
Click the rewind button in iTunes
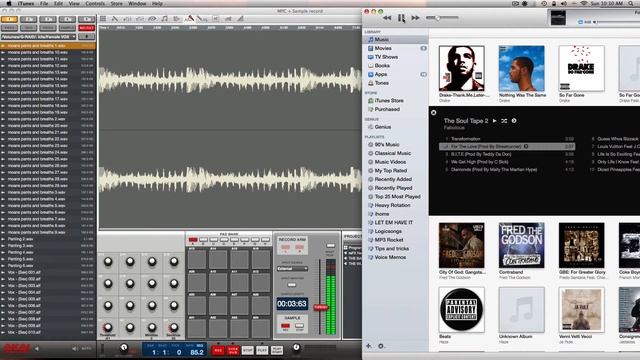387,18
